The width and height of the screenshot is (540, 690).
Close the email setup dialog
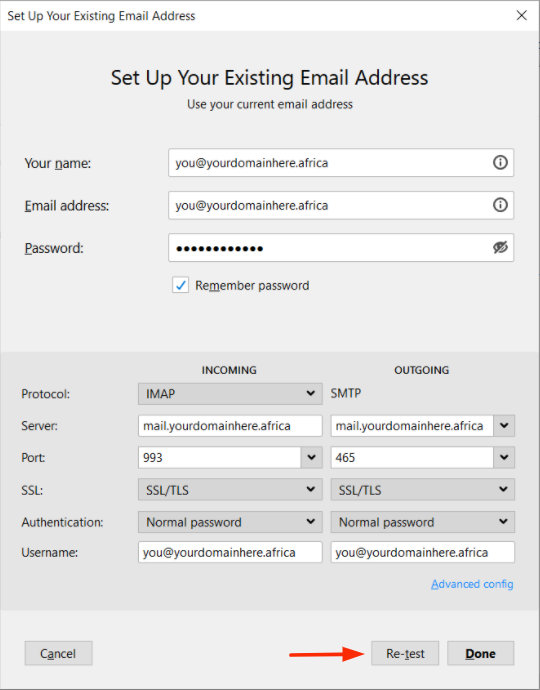522,15
